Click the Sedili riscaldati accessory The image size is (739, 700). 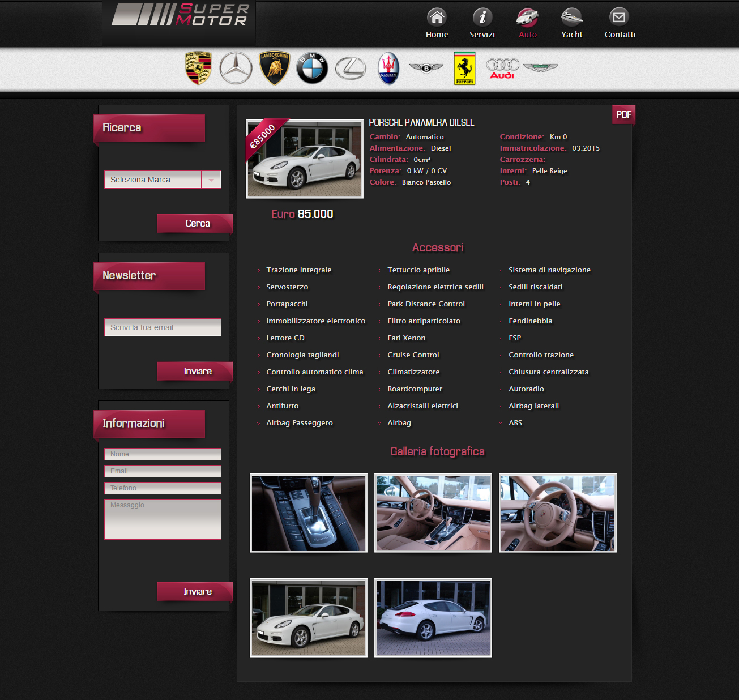pyautogui.click(x=536, y=287)
